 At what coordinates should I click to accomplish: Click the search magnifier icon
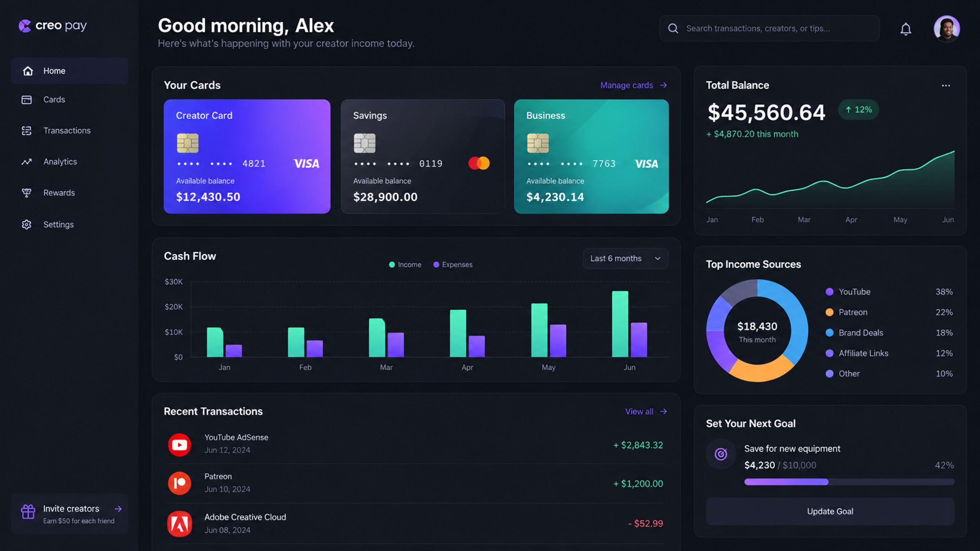point(673,28)
